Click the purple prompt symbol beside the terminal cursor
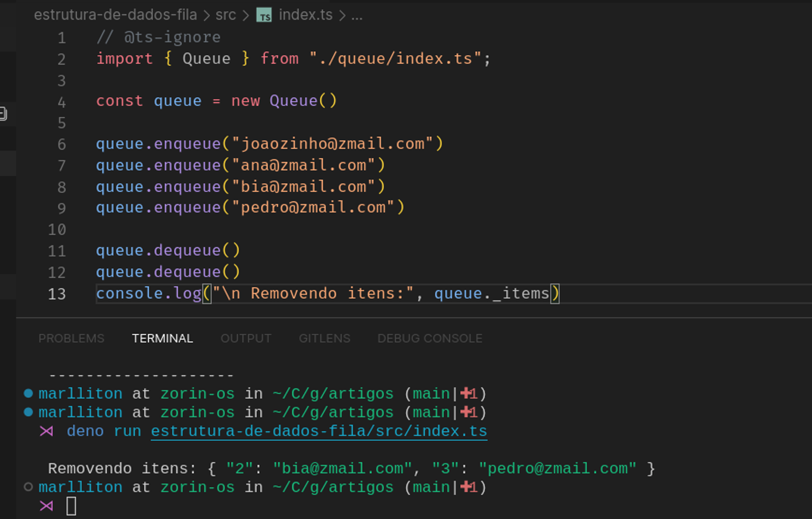The height and width of the screenshot is (519, 812). coord(46,506)
